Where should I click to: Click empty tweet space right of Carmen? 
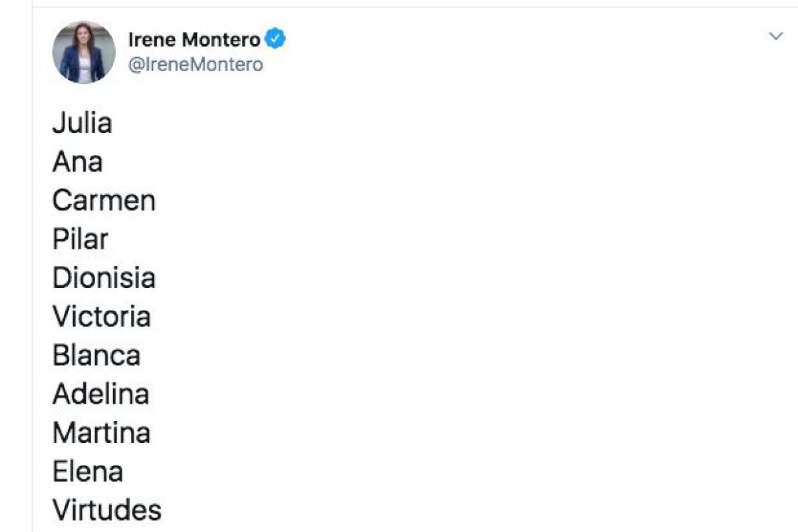coord(399,201)
